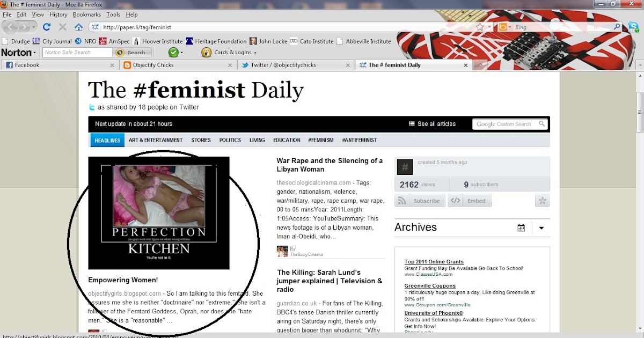Switch to the Objectify Chicks tab
This screenshot has height=338, width=644.
coord(178,65)
